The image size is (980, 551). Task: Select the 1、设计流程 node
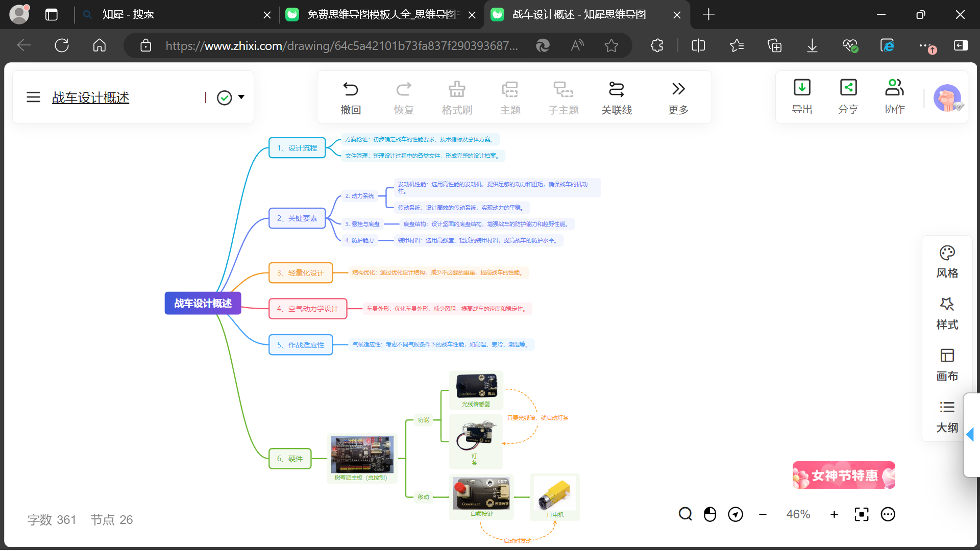pyautogui.click(x=297, y=148)
